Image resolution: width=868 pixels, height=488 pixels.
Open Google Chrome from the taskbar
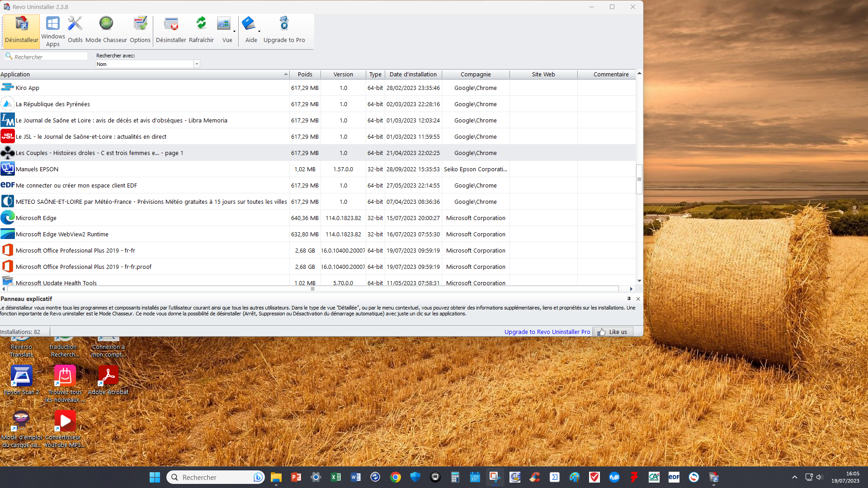[396, 477]
